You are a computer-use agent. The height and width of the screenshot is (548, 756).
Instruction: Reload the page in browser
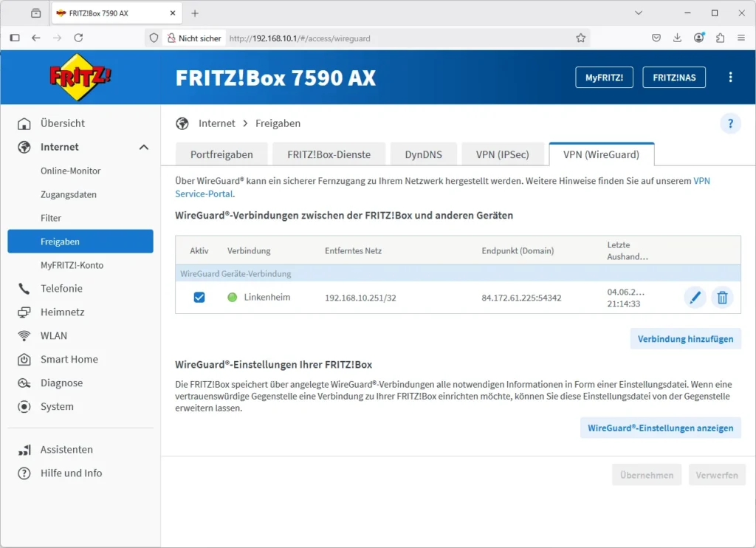[x=78, y=38]
